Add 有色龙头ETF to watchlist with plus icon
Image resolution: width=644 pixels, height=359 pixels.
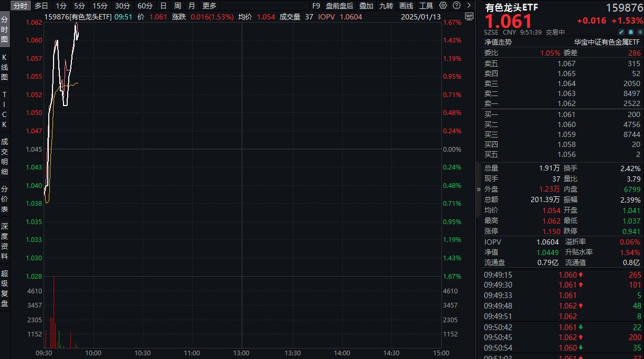tap(640, 32)
